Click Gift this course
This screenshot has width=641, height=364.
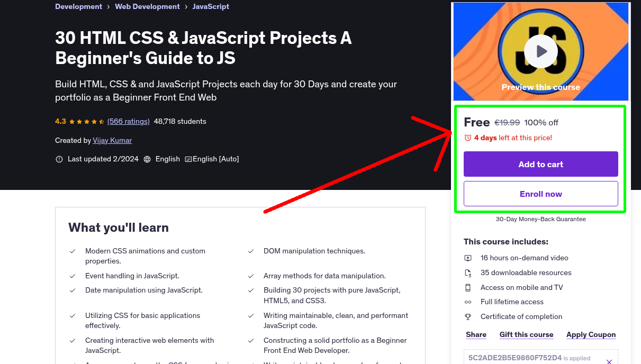(x=526, y=334)
